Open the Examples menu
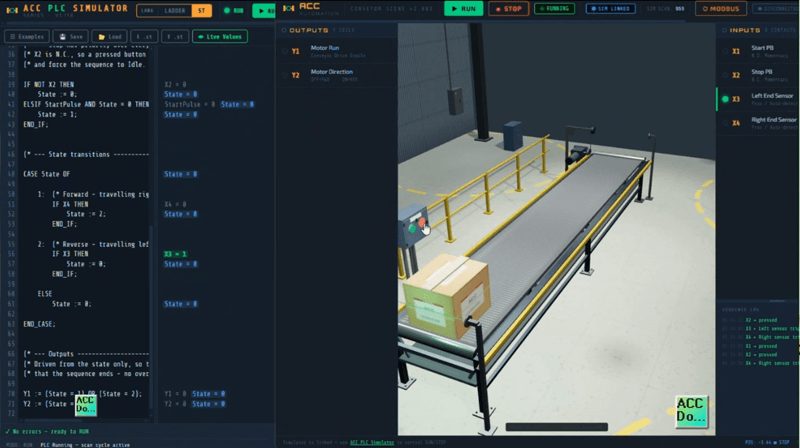 click(x=27, y=37)
